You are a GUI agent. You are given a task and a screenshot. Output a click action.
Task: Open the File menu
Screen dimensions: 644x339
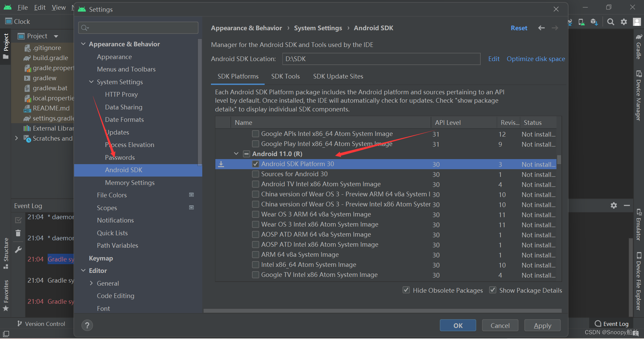click(22, 7)
